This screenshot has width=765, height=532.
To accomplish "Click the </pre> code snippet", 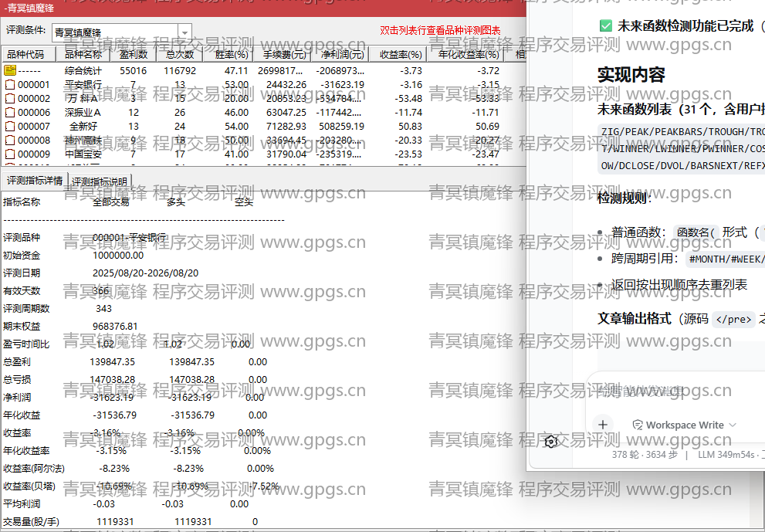I will pyautogui.click(x=733, y=319).
